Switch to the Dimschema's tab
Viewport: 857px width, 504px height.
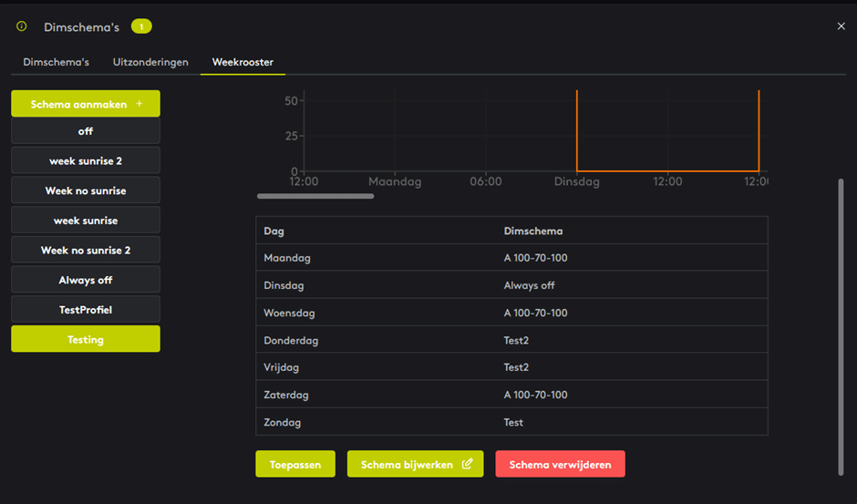56,62
